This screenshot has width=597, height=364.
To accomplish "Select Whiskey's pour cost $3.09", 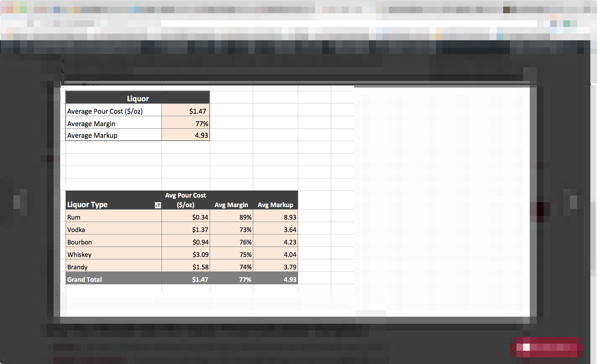I will point(186,253).
